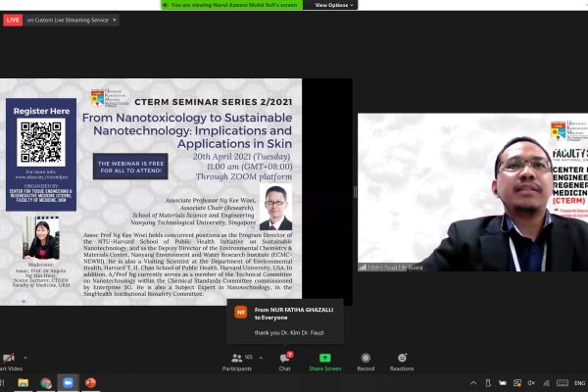
Task: Open File Explorer from the taskbar
Action: coord(24,383)
